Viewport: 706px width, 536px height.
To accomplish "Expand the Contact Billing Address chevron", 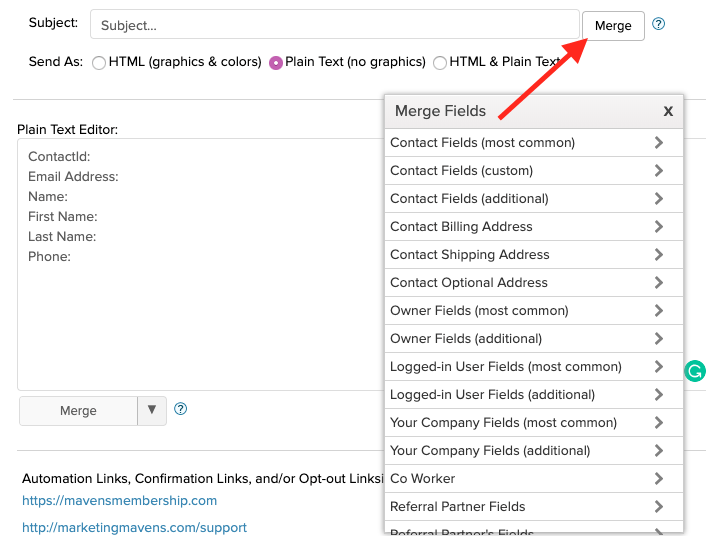I will pos(659,227).
